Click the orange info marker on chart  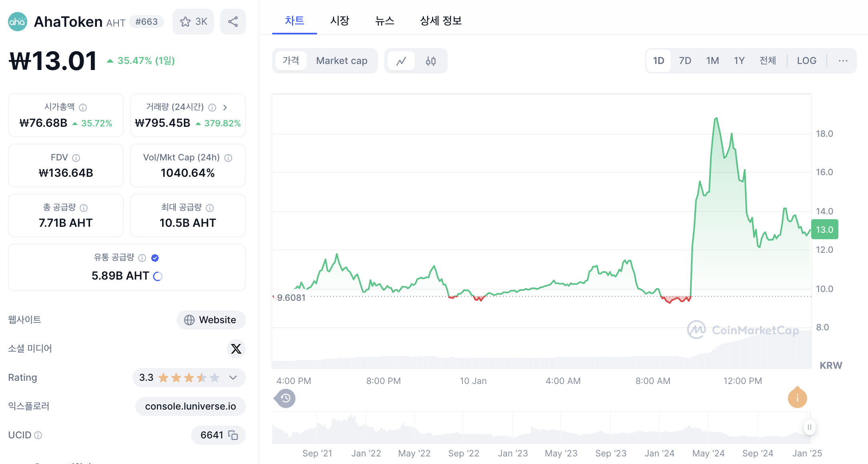797,398
